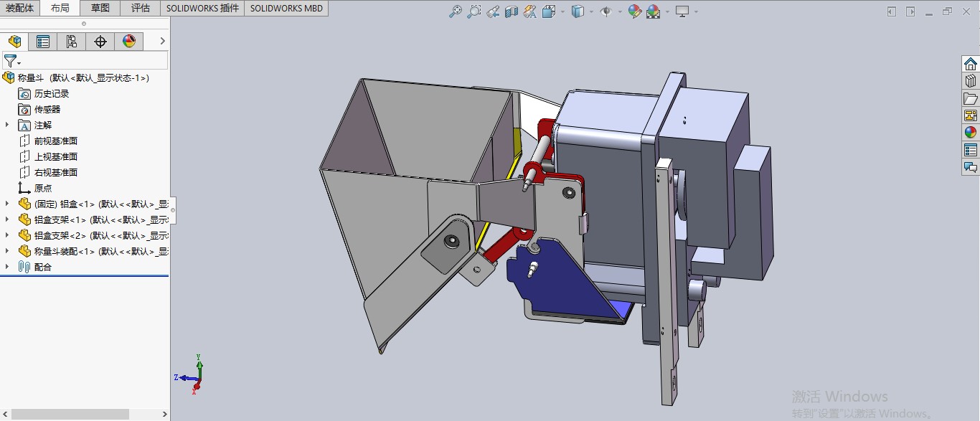Image resolution: width=980 pixels, height=421 pixels.
Task: Expand the 配合 mates folder
Action: pos(7,267)
